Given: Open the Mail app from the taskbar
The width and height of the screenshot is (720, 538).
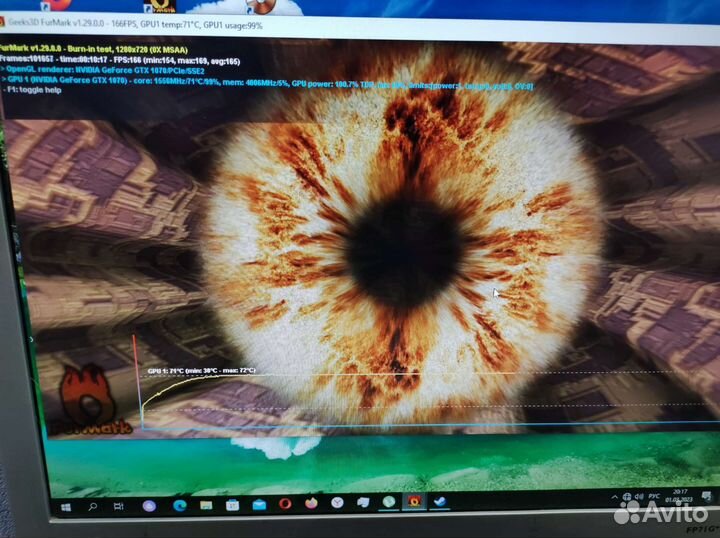Looking at the screenshot, I should (x=259, y=505).
